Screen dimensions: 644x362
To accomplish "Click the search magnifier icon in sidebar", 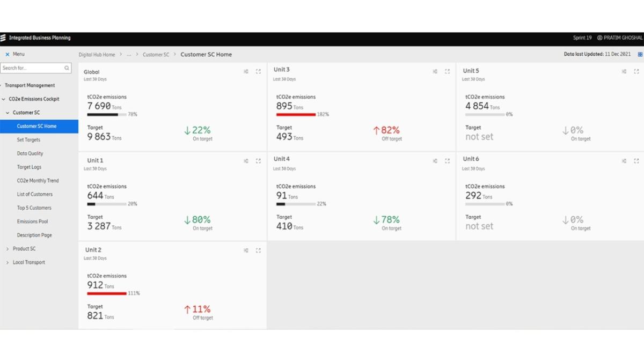I will (x=67, y=68).
